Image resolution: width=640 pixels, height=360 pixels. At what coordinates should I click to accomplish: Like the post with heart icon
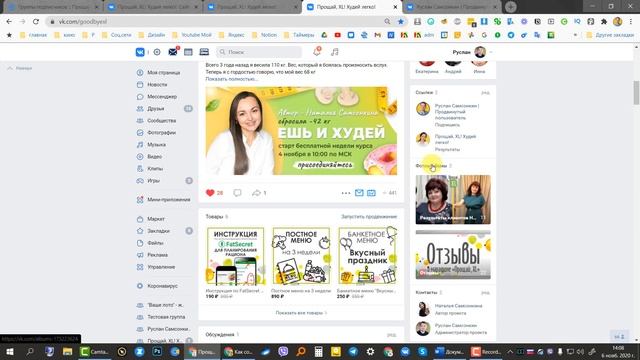click(210, 193)
